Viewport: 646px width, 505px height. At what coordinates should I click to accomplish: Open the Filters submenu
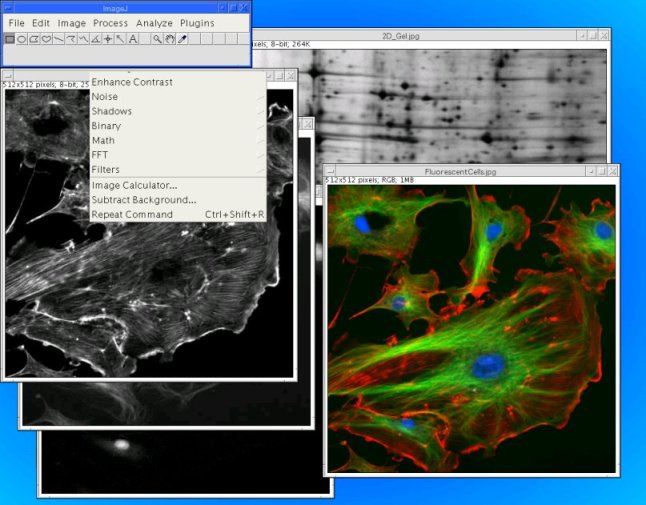[106, 170]
